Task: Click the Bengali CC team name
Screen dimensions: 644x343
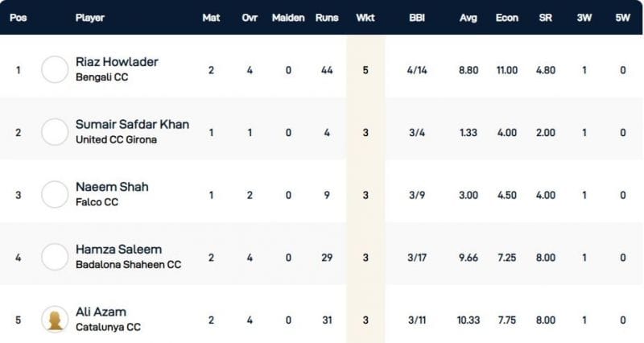Action: (102, 77)
